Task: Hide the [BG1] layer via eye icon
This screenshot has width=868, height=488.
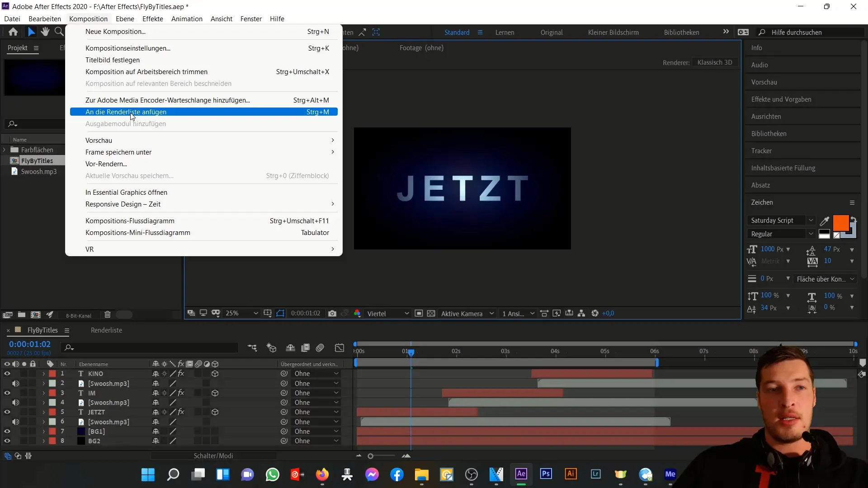Action: (7, 432)
